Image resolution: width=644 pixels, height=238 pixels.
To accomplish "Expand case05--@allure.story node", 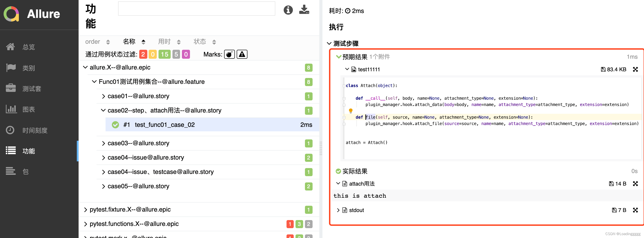I will (x=103, y=186).
